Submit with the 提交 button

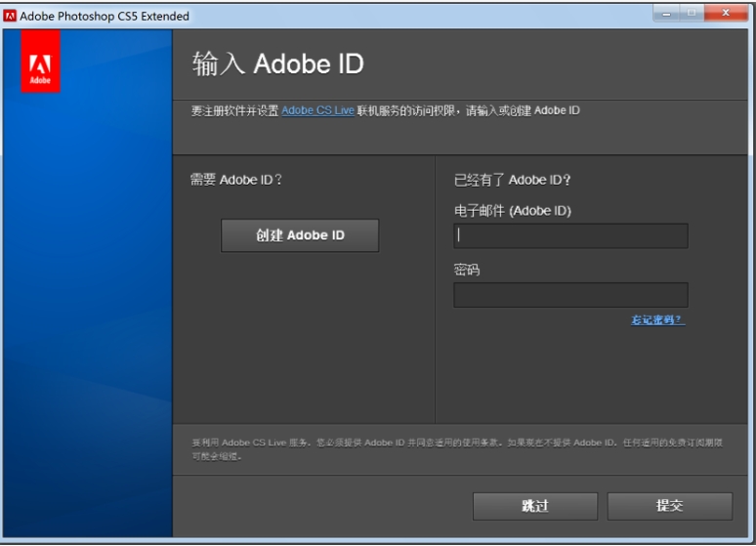click(669, 506)
